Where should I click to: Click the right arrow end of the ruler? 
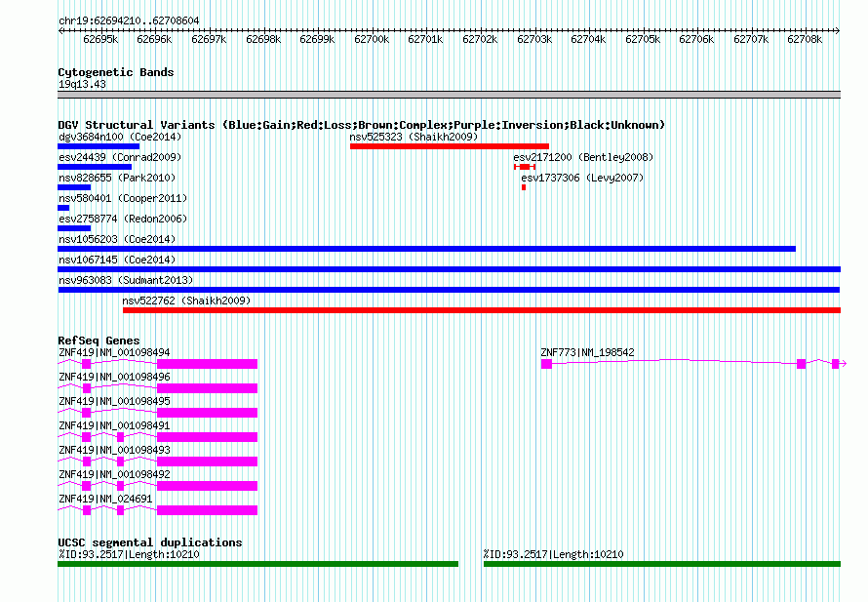pos(838,30)
